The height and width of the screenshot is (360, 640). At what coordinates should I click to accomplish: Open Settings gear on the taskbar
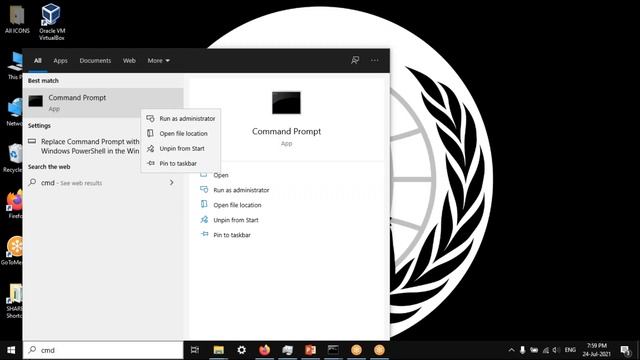tap(241, 350)
